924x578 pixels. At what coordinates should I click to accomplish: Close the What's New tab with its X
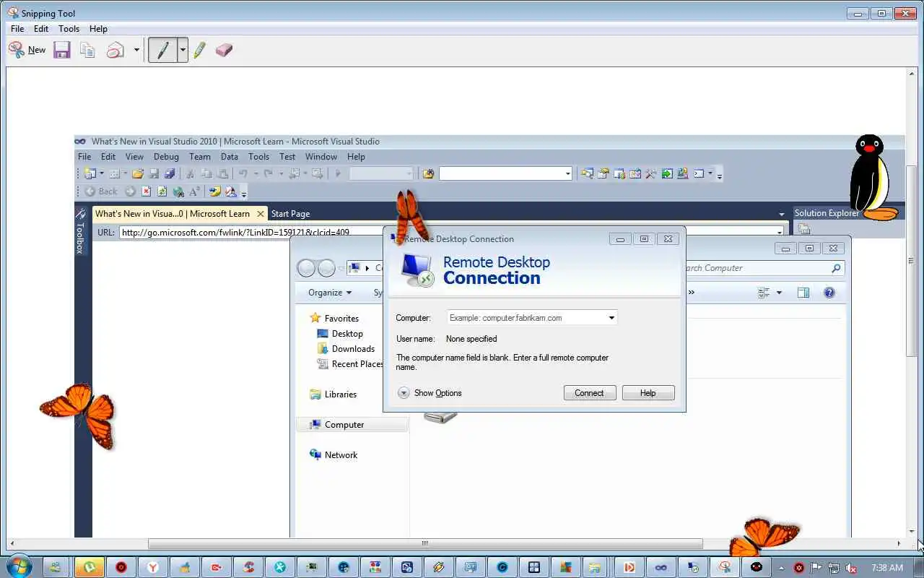(x=261, y=214)
